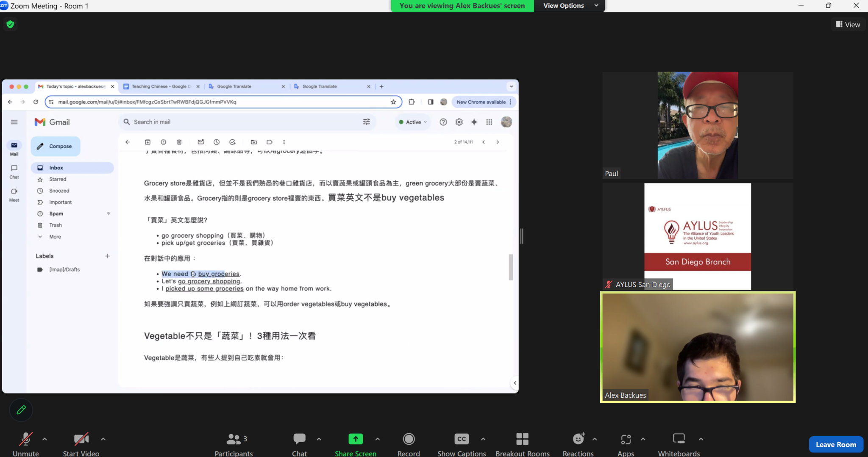Viewport: 868px width, 457px height.
Task: Expand audio options caret next to Unmute
Action: coord(45,439)
